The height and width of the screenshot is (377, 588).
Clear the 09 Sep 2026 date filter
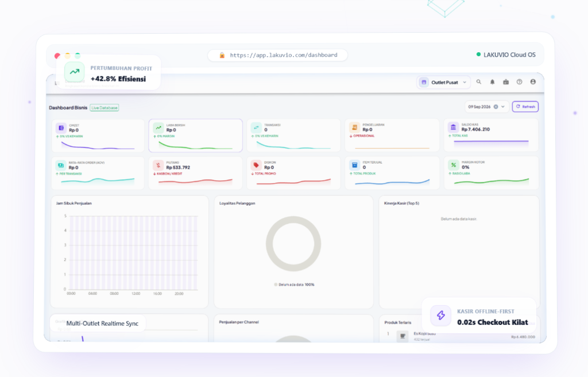click(x=496, y=107)
